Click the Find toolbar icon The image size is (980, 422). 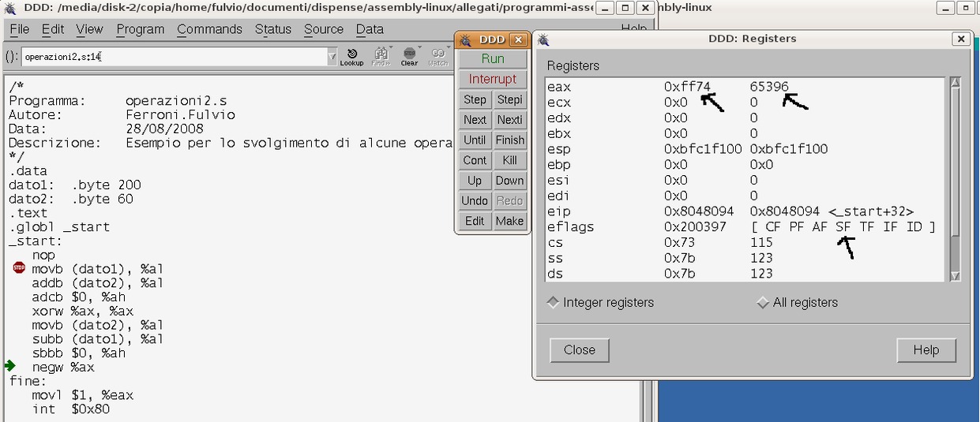[x=381, y=56]
